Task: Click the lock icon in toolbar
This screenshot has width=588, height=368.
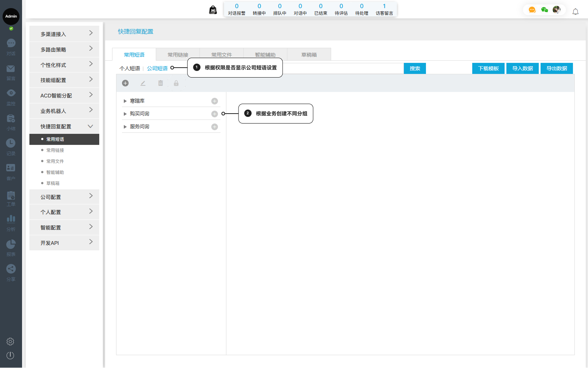Action: click(176, 83)
